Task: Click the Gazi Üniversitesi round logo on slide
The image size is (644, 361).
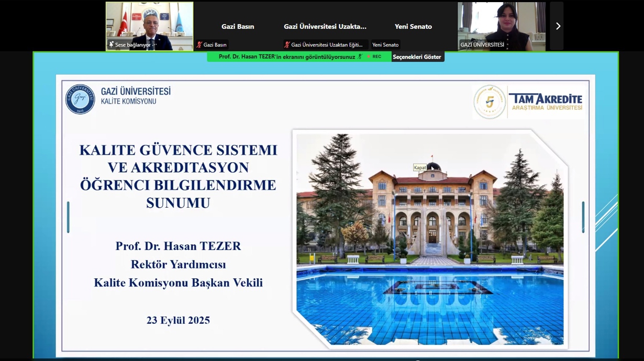Action: (x=80, y=99)
